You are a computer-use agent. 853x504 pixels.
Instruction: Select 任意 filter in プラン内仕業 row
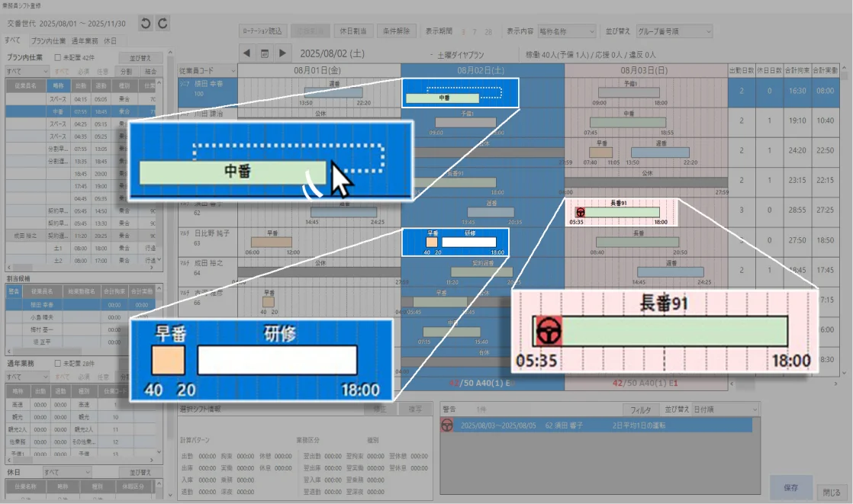click(x=103, y=71)
